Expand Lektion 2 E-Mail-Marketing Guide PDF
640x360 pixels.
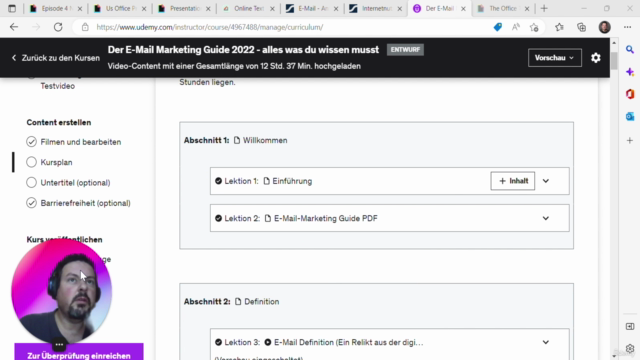pos(546,218)
